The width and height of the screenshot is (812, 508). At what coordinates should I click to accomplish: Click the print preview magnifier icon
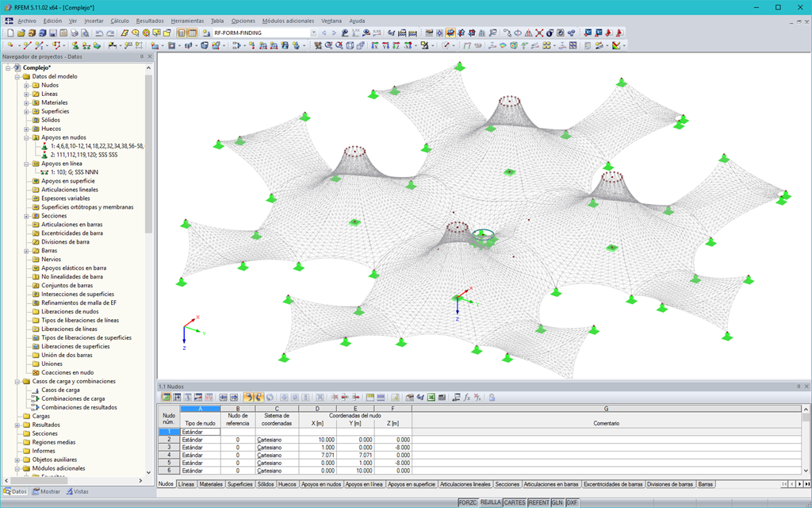(x=86, y=33)
